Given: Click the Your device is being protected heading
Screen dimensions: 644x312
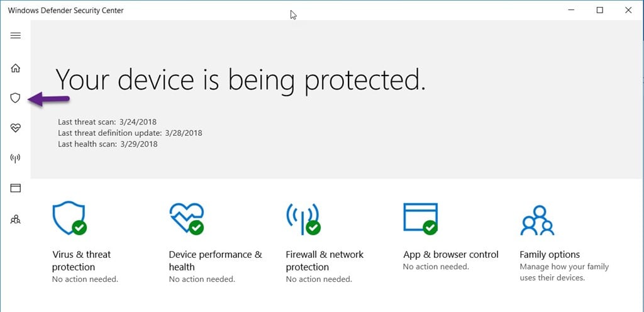Looking at the screenshot, I should coord(240,80).
